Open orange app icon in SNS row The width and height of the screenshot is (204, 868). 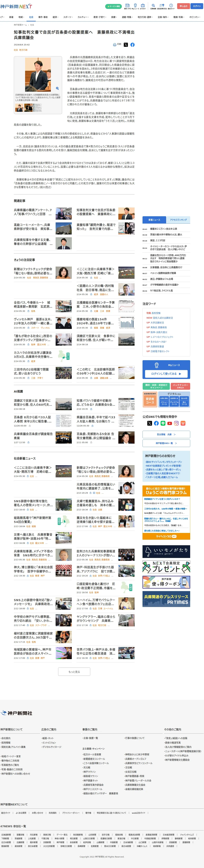183,424
